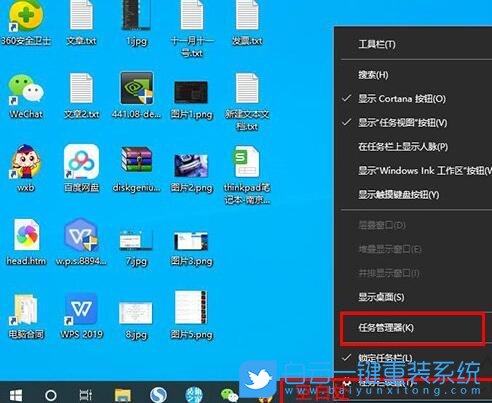Launch Sogou browser from the taskbar
The width and height of the screenshot is (492, 403).
[158, 395]
